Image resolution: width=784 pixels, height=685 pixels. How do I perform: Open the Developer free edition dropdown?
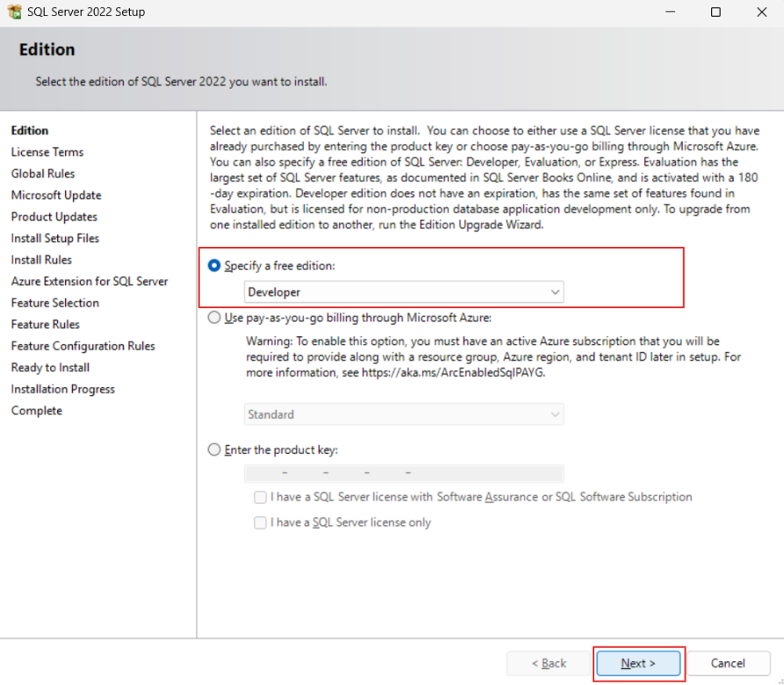pos(404,292)
